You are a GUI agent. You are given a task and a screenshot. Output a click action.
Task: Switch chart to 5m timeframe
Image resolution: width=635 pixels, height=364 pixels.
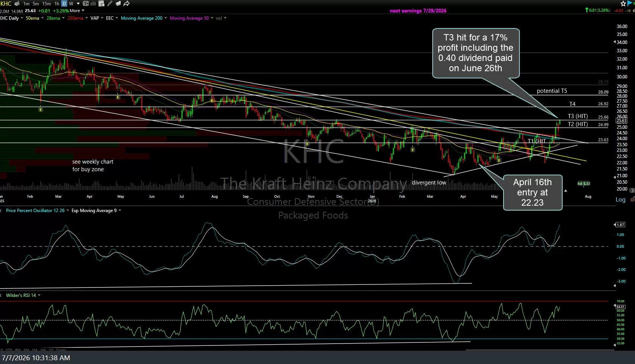pyautogui.click(x=36, y=3)
